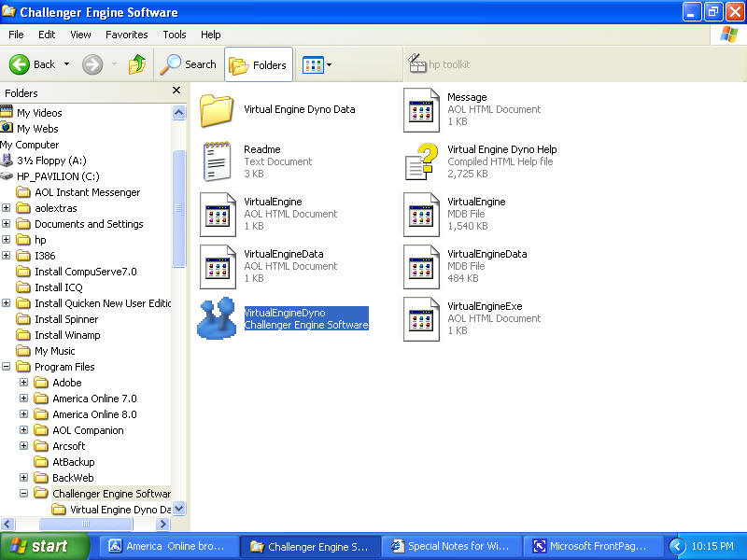This screenshot has height=560, width=747.
Task: Open the Start menu
Action: point(44,546)
